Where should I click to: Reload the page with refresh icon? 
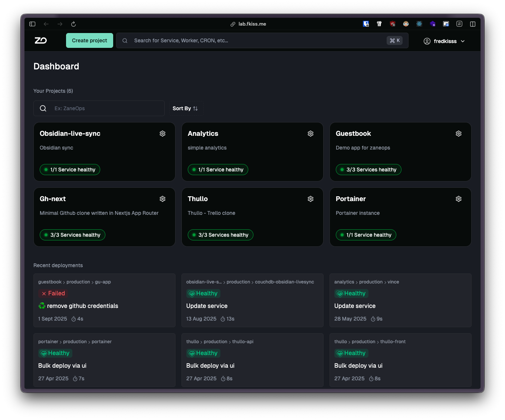[x=73, y=24]
